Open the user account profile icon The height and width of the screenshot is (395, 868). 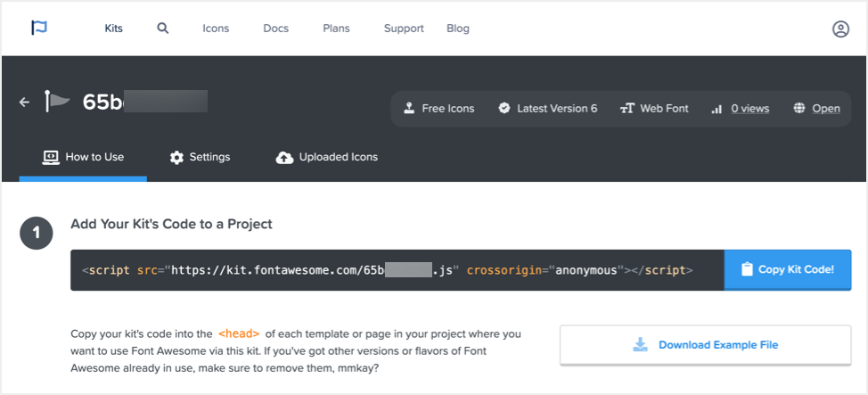pos(840,29)
